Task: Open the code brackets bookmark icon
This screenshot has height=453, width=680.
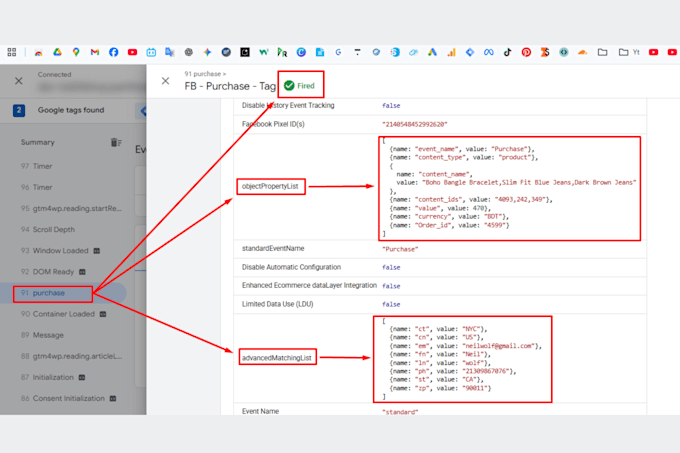Action: click(564, 52)
